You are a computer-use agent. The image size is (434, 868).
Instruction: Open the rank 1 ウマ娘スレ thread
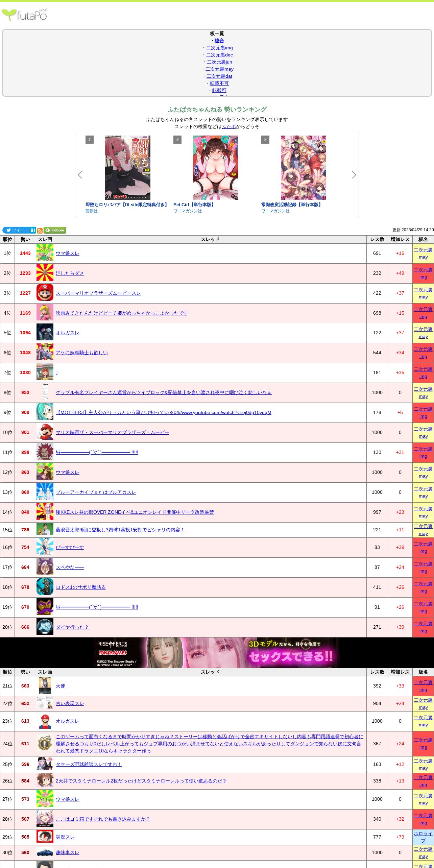click(x=68, y=253)
